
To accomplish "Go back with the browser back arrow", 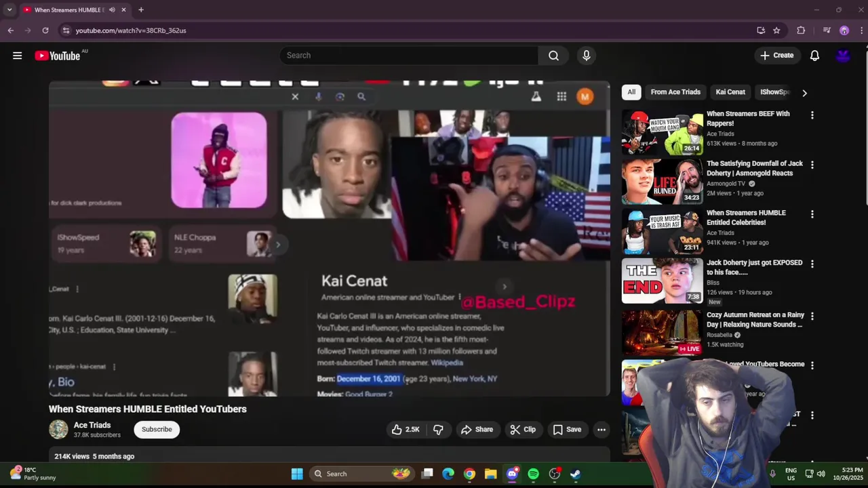I will (x=11, y=30).
